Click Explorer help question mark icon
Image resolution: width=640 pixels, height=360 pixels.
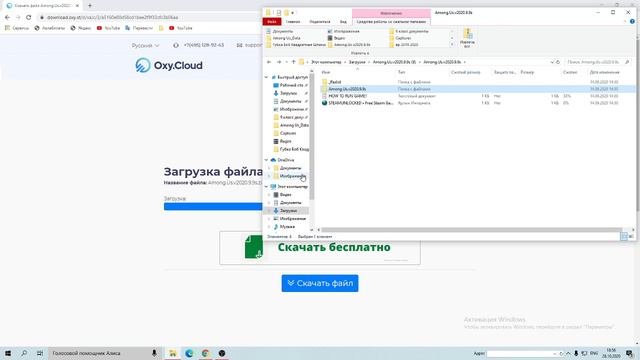click(632, 22)
